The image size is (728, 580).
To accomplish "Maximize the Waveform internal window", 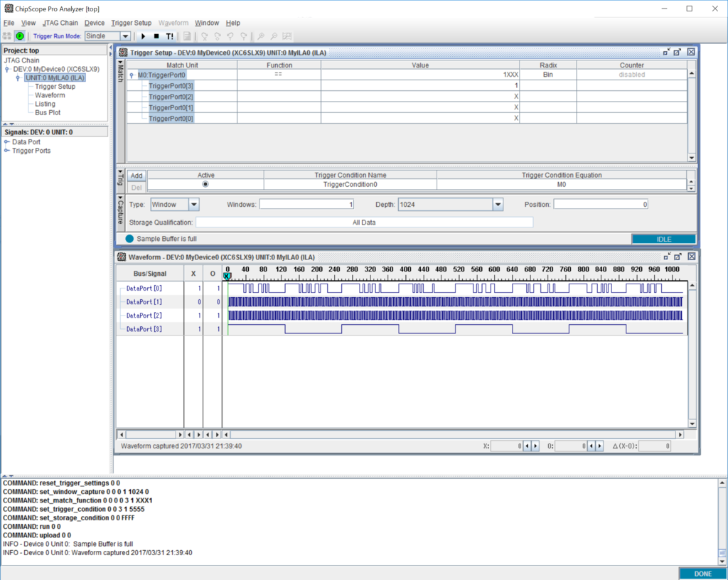I will 678,256.
